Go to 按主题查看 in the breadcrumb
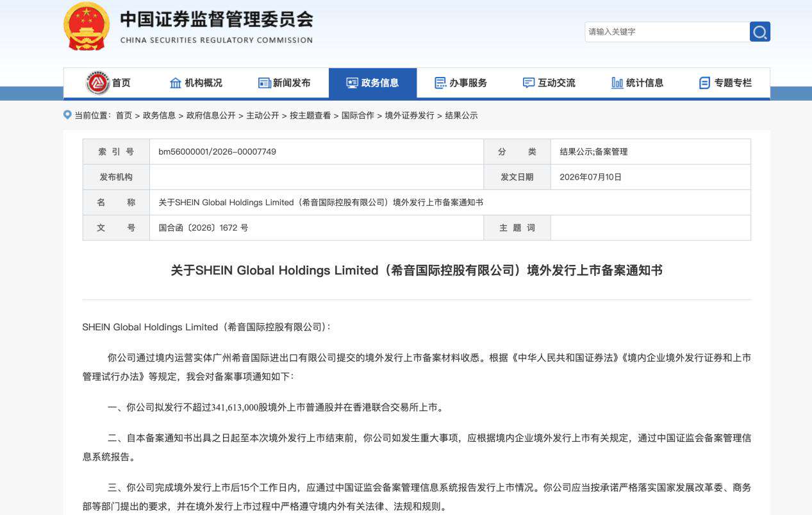This screenshot has height=515, width=812. [310, 115]
